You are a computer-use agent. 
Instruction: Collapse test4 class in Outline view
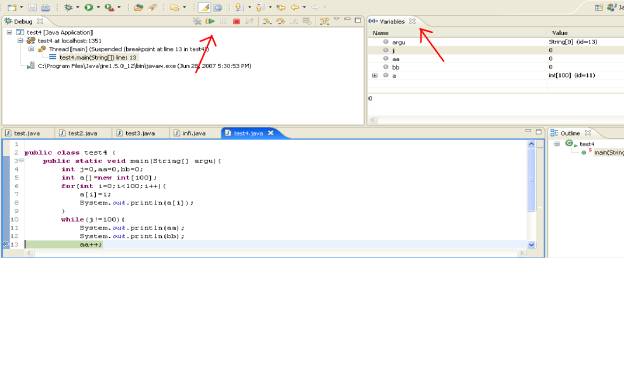557,144
